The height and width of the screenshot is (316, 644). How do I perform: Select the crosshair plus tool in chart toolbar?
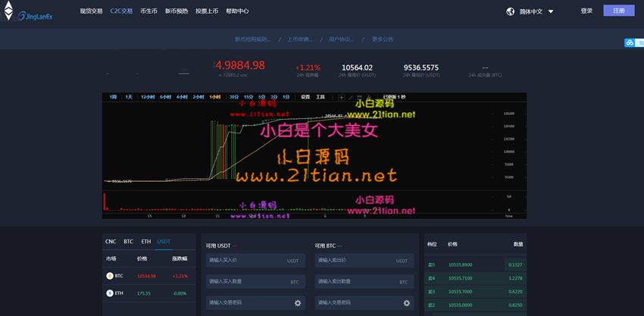342,97
